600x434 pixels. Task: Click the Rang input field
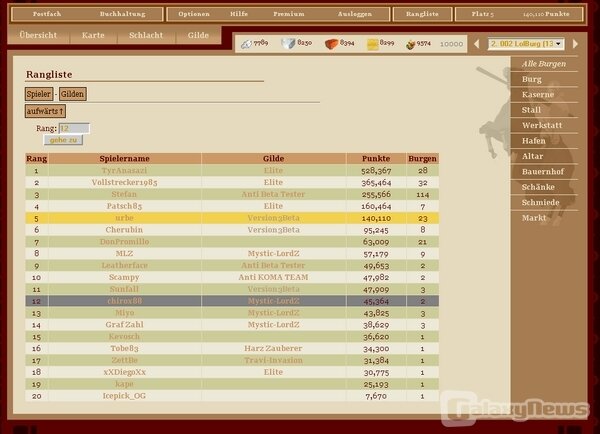click(x=74, y=128)
